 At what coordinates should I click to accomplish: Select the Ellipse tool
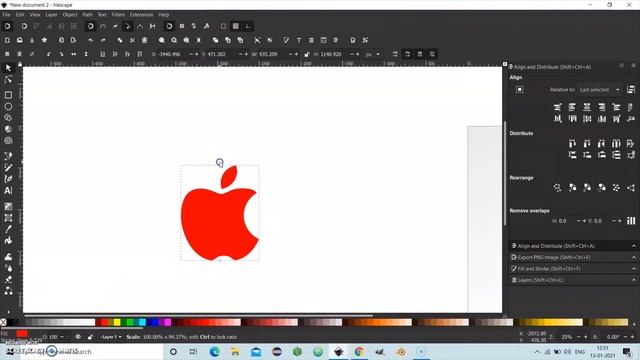[x=8, y=106]
